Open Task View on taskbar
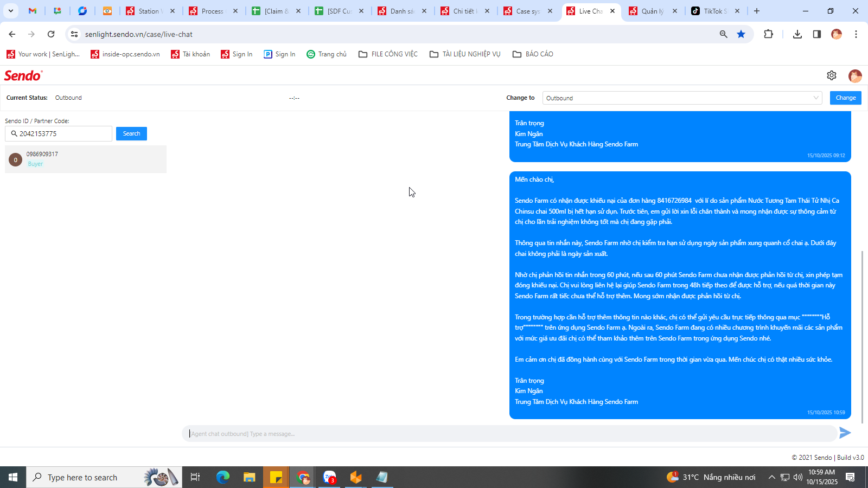868x488 pixels. pos(195,477)
